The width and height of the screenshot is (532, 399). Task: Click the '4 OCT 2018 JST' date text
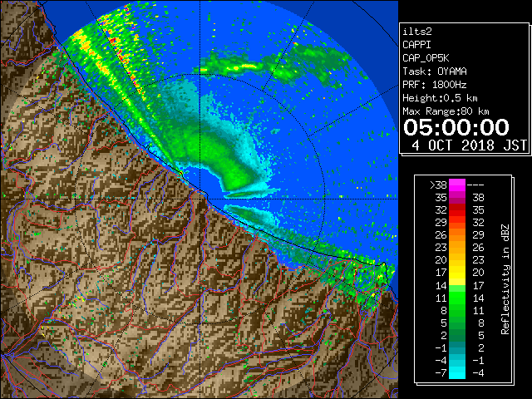click(469, 145)
